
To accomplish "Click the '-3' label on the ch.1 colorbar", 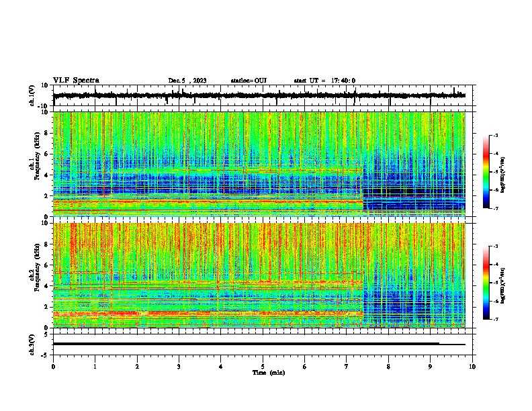I will pyautogui.click(x=496, y=135).
